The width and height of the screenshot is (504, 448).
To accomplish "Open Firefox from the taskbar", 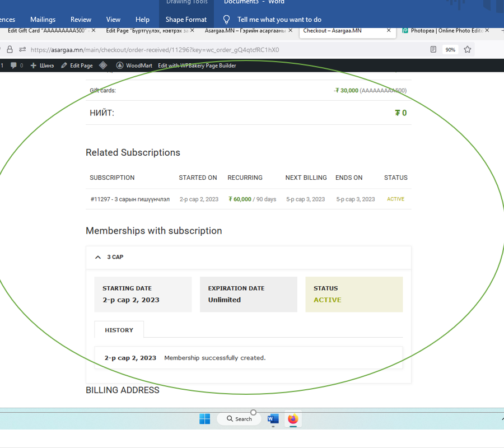I will (293, 419).
